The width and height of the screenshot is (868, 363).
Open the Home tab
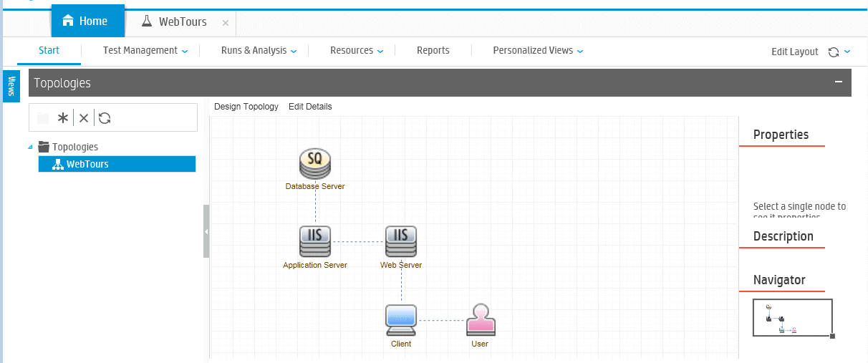click(87, 21)
